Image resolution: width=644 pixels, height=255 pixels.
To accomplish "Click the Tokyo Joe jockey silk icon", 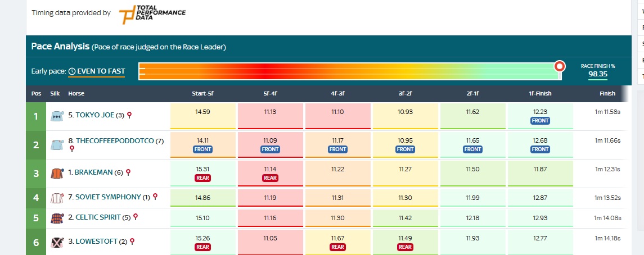I will (x=56, y=116).
